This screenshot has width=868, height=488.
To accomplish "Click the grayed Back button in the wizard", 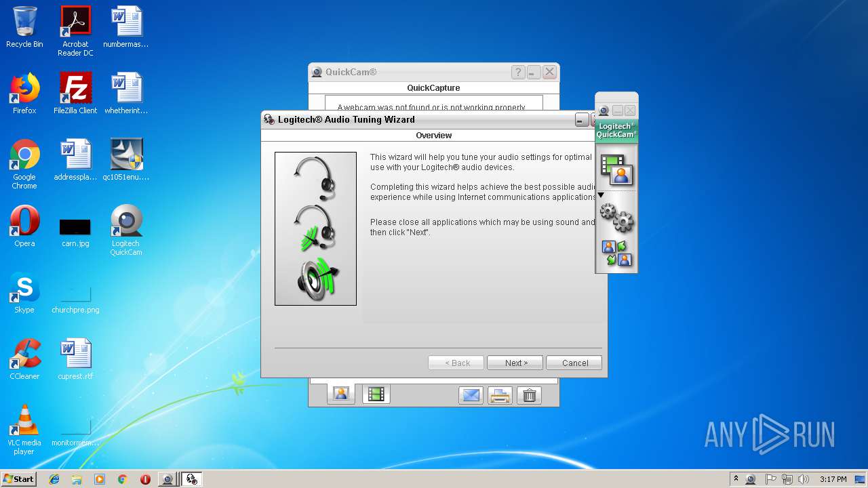I will (x=456, y=363).
